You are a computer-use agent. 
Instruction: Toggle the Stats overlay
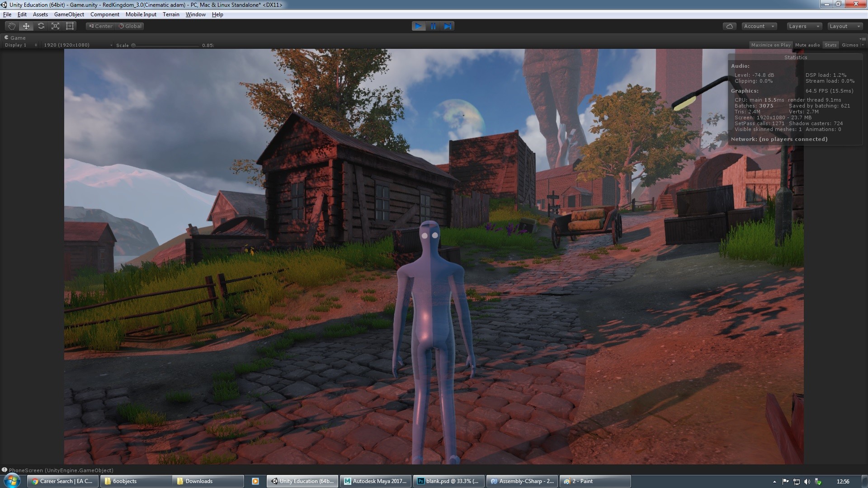pyautogui.click(x=830, y=45)
